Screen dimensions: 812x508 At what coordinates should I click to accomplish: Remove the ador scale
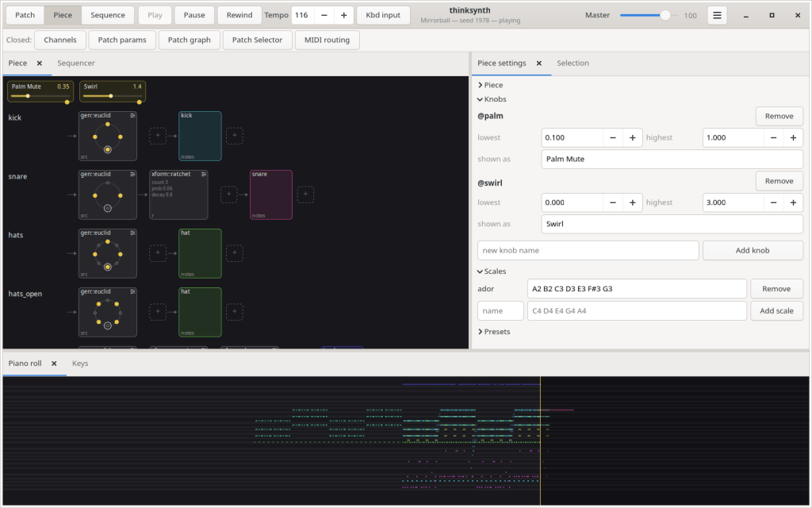click(x=776, y=289)
